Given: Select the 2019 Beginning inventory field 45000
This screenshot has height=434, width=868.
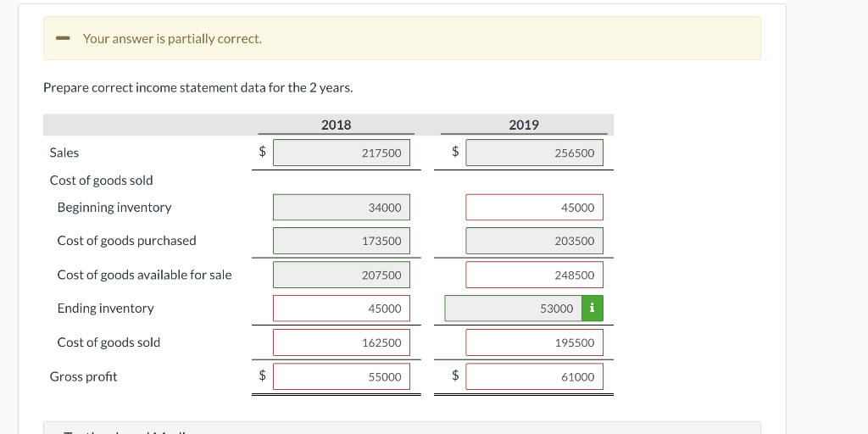Looking at the screenshot, I should (534, 207).
